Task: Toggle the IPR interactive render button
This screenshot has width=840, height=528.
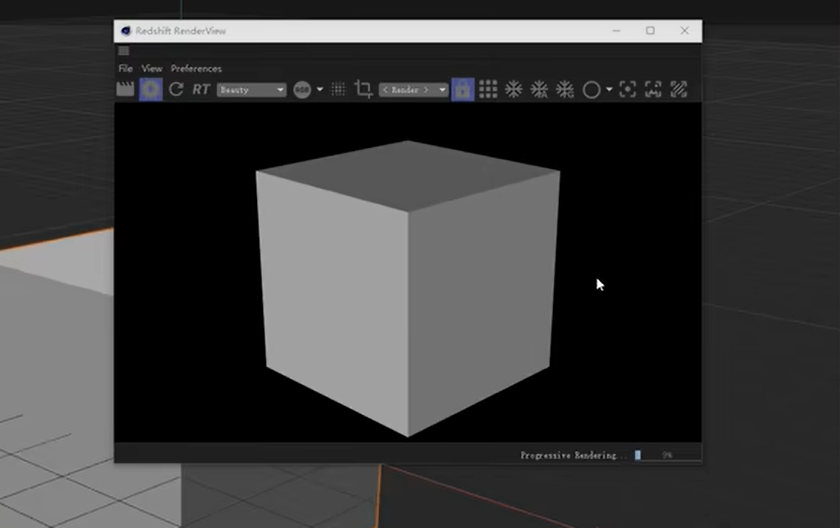Action: click(150, 89)
